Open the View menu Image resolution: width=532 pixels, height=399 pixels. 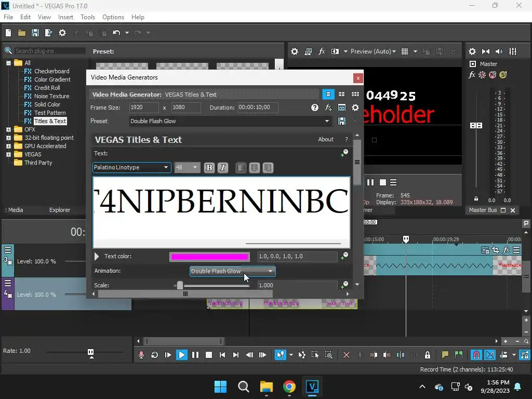44,17
